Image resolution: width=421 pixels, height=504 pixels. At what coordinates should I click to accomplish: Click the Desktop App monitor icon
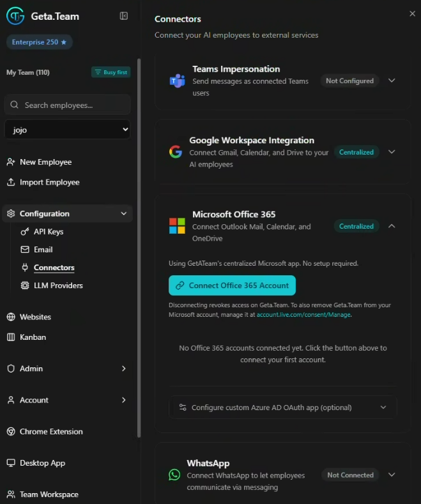pyautogui.click(x=11, y=463)
